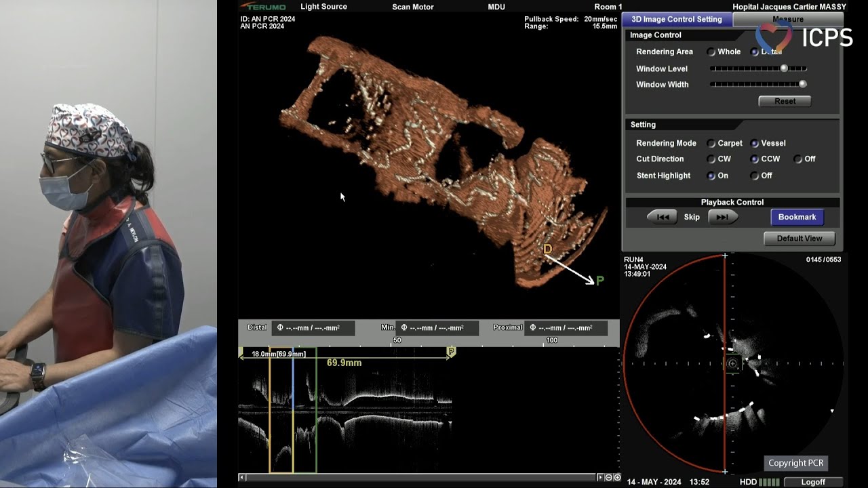The image size is (868, 488).
Task: Click the Range 15.5mm value
Action: [605, 26]
